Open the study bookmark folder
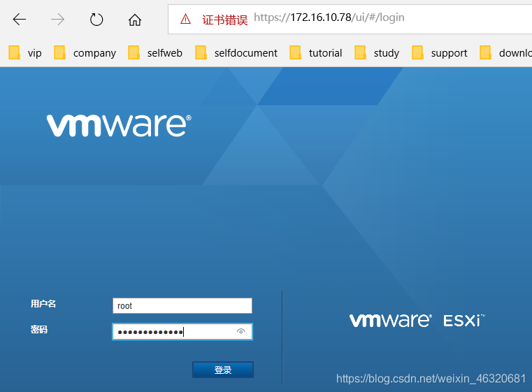This screenshot has width=532, height=392. (x=377, y=53)
